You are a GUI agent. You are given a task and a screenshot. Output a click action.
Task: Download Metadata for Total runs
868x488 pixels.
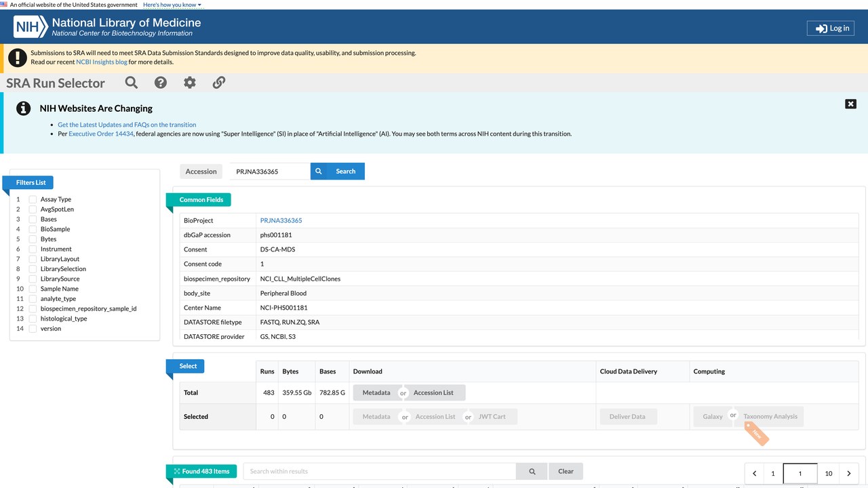[376, 392]
